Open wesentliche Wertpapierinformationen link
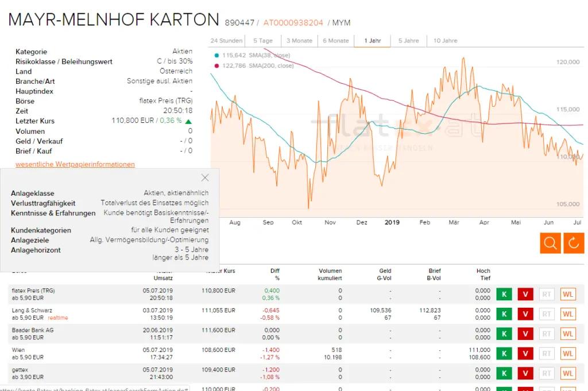 75,164
